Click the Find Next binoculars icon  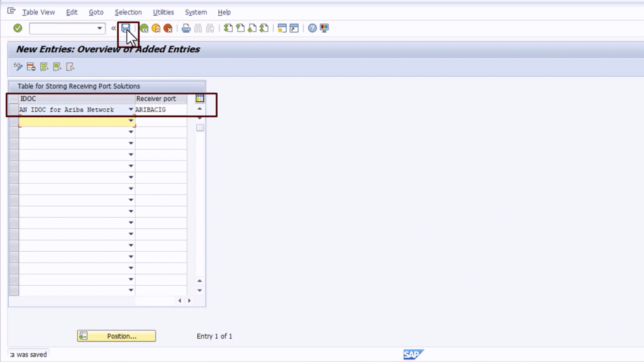[210, 28]
